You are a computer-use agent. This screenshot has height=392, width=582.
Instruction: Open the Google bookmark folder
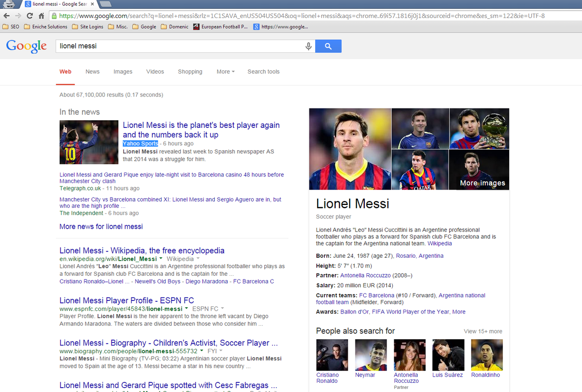144,27
